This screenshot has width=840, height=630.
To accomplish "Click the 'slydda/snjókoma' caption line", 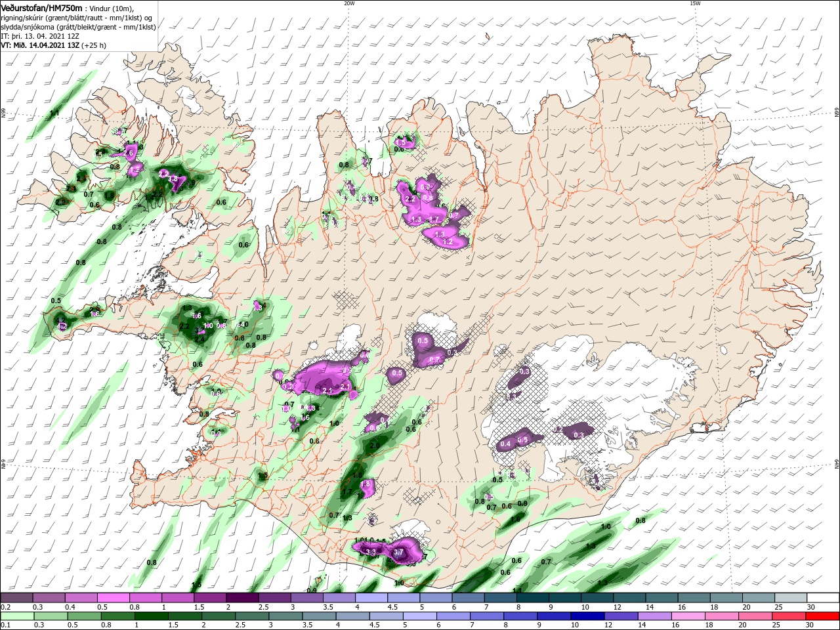I will [x=77, y=27].
